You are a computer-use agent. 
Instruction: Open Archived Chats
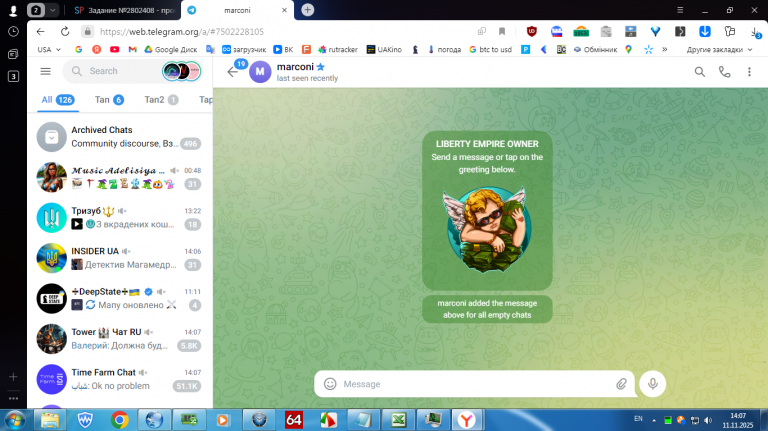[120, 137]
